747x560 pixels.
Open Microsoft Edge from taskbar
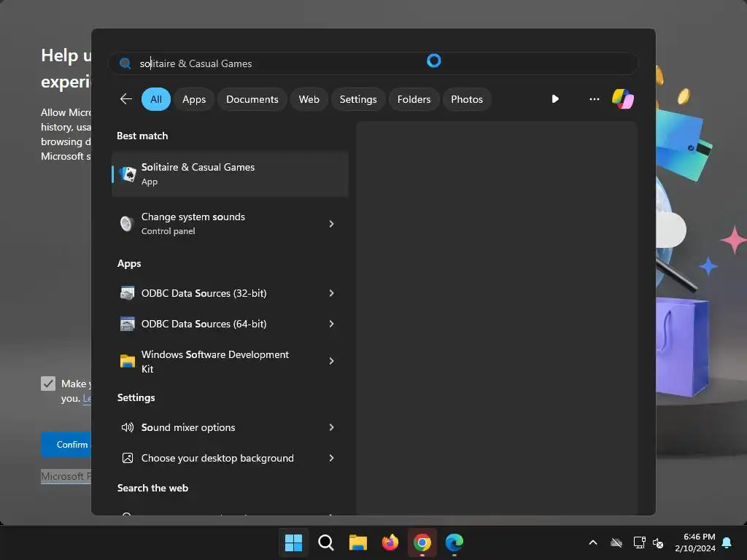click(x=454, y=542)
